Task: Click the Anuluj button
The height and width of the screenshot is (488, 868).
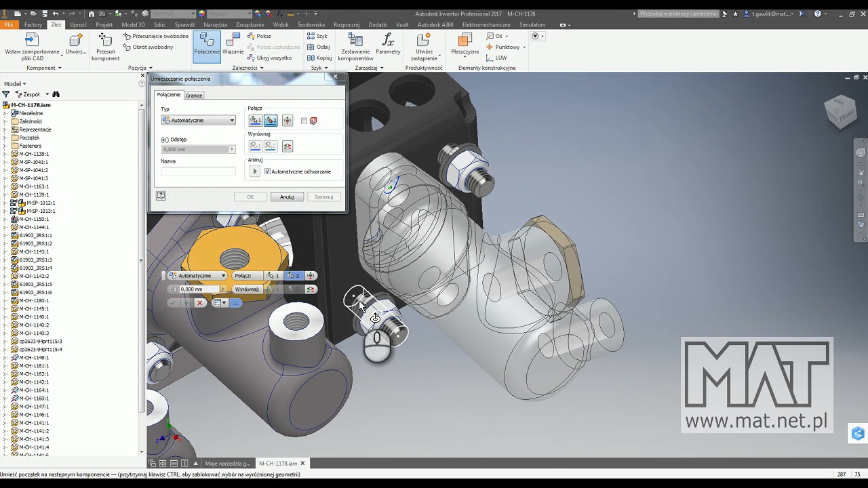Action: (x=287, y=197)
